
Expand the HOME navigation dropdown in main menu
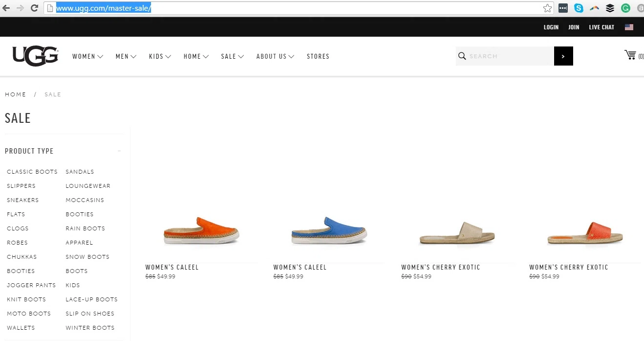point(196,56)
